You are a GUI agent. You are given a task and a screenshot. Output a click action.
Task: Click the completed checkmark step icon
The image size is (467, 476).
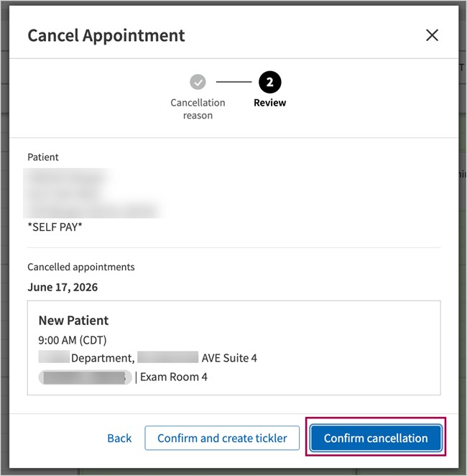[198, 82]
